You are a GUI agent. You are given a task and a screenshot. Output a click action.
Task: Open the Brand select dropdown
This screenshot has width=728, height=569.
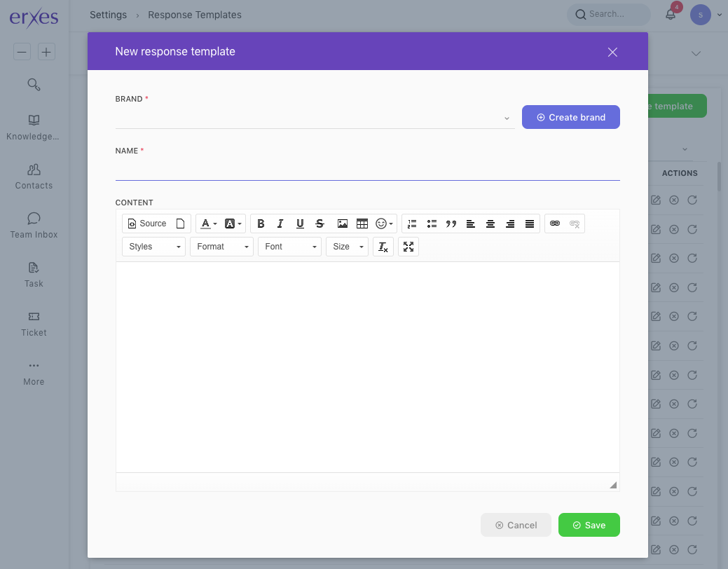(x=315, y=118)
